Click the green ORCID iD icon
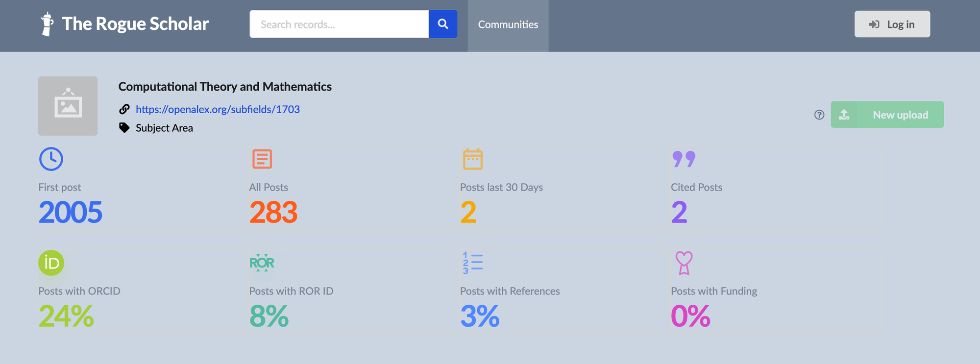 [51, 263]
